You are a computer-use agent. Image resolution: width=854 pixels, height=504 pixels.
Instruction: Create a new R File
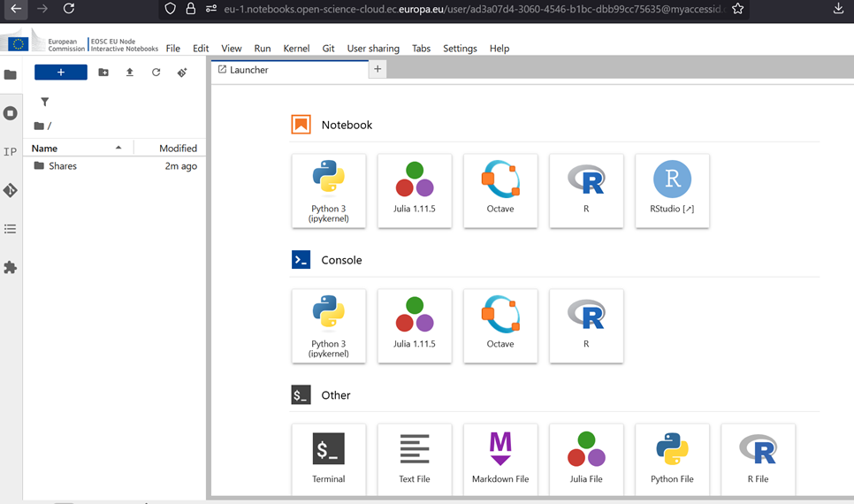click(759, 459)
